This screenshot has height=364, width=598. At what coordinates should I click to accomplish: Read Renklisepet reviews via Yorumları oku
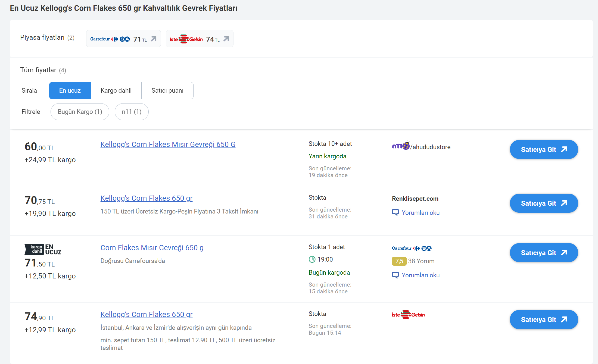tap(421, 213)
